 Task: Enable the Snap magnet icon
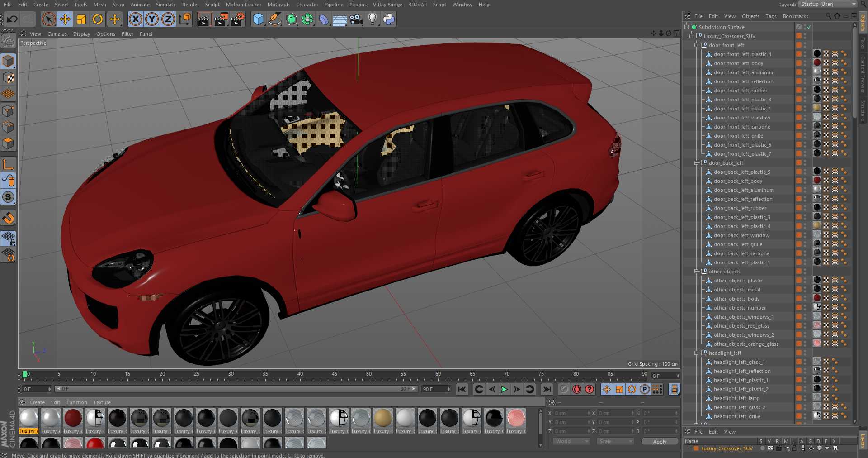pos(8,218)
